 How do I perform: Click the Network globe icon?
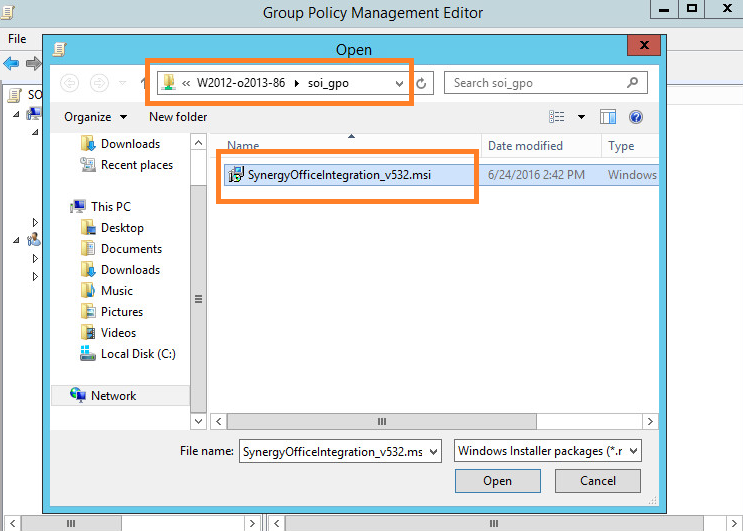pos(78,395)
